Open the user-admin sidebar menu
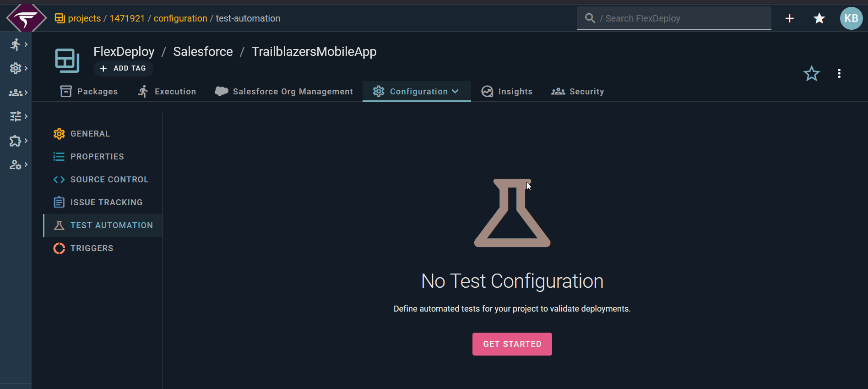This screenshot has height=389, width=868. click(x=18, y=164)
